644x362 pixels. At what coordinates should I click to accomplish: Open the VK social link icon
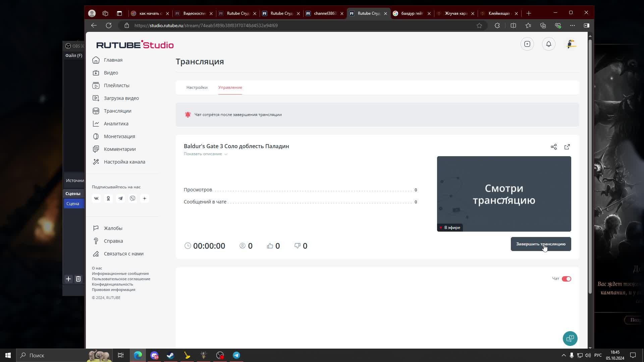[96, 198]
